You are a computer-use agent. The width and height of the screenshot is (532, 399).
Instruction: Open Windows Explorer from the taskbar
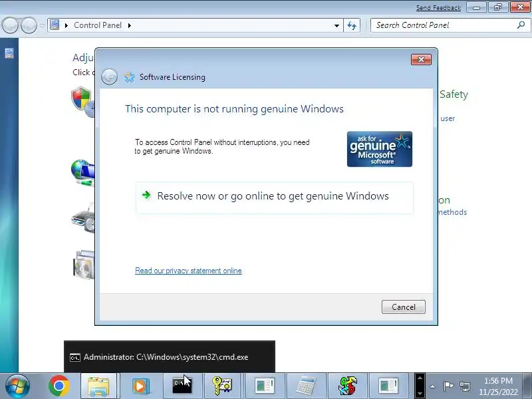[x=98, y=386]
